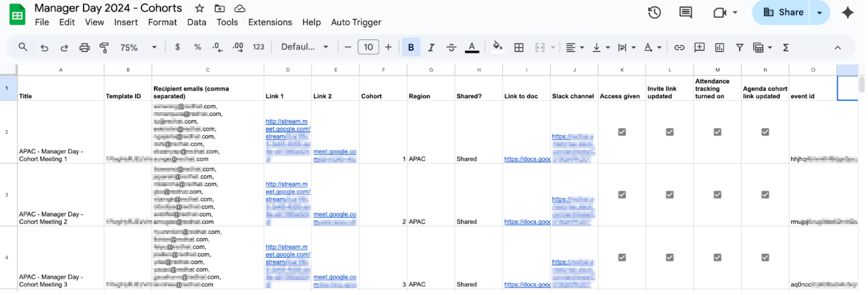Format as percent
Viewport: 868px width, 295px height.
pyautogui.click(x=198, y=47)
